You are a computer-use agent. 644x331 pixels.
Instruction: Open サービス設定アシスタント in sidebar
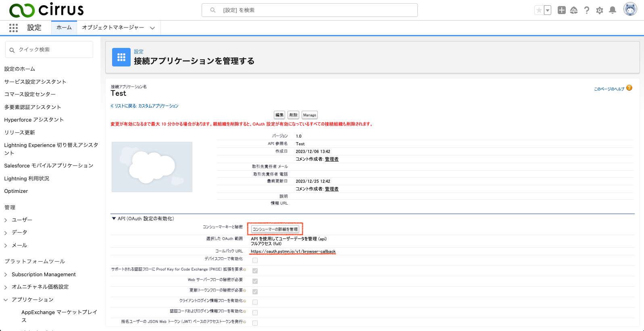pyautogui.click(x=35, y=82)
